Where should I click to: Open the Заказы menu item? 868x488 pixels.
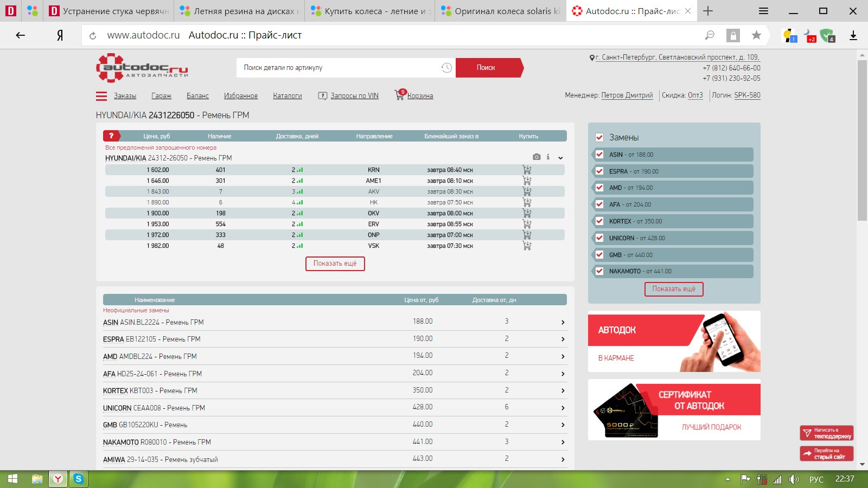tap(125, 96)
